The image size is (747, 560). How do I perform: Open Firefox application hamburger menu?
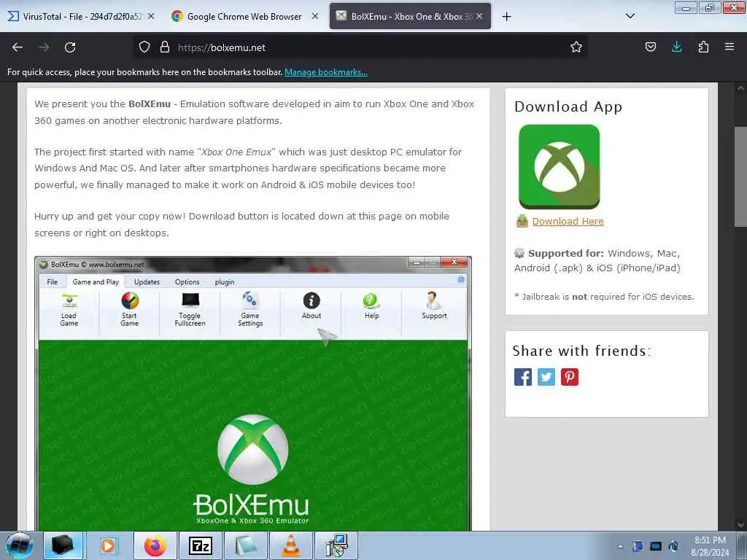coord(729,47)
